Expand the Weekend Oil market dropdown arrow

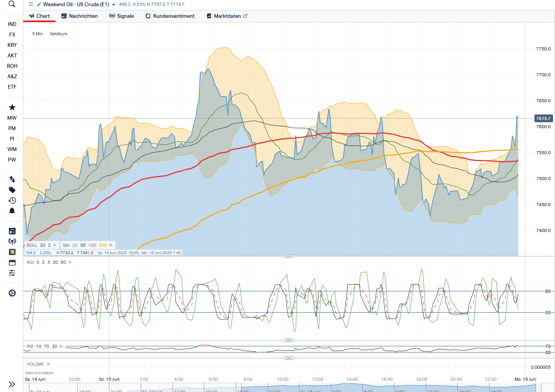pyautogui.click(x=114, y=5)
